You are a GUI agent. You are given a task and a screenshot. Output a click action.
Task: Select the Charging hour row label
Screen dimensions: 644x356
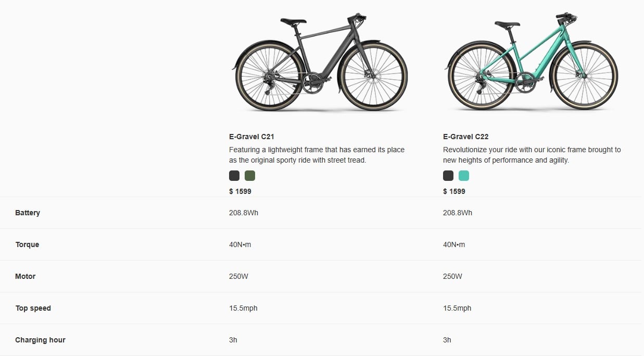point(41,340)
